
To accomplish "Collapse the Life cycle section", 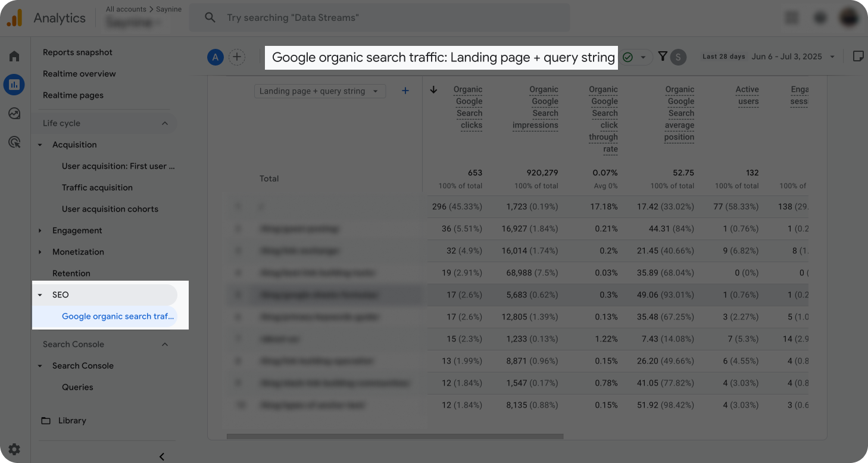I will click(165, 123).
